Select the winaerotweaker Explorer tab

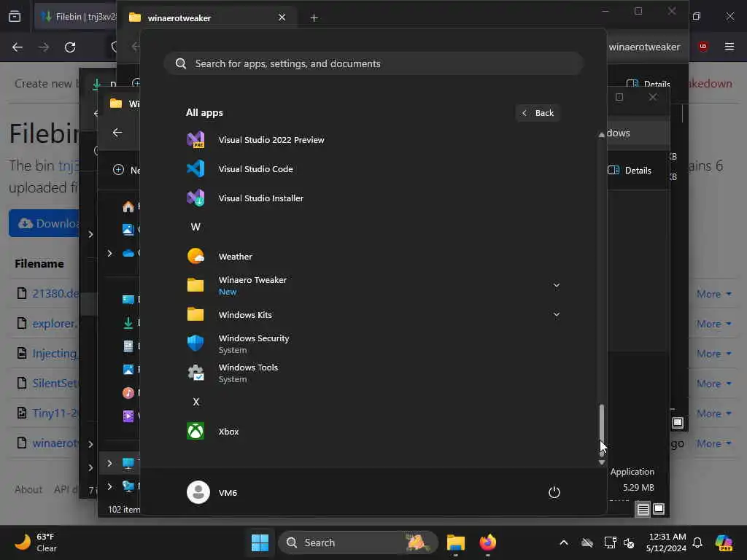coord(207,17)
